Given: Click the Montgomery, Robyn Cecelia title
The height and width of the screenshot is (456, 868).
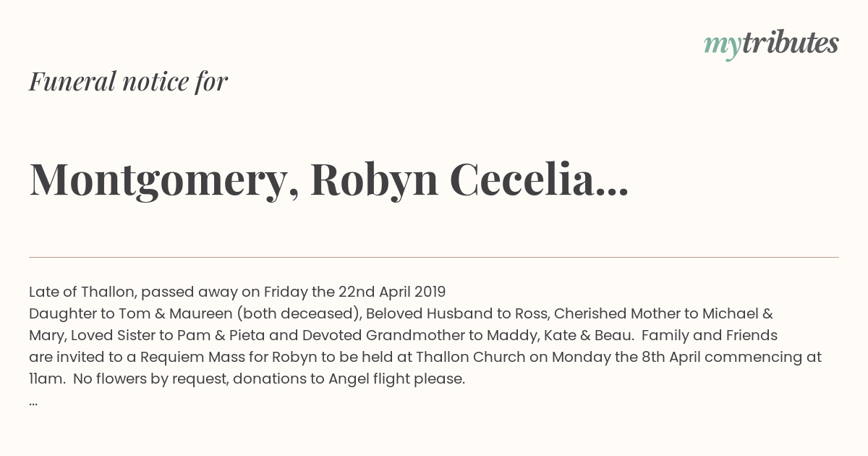Looking at the screenshot, I should coord(328,180).
